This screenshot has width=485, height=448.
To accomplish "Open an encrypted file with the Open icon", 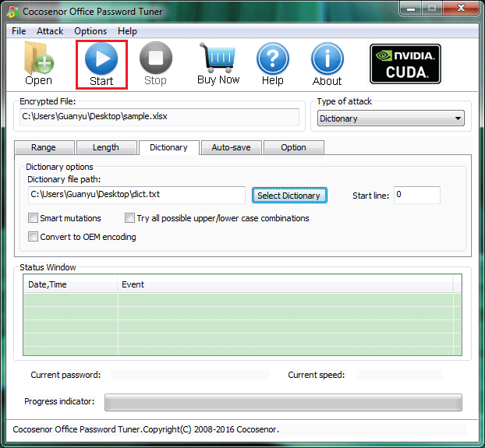I will pos(39,64).
